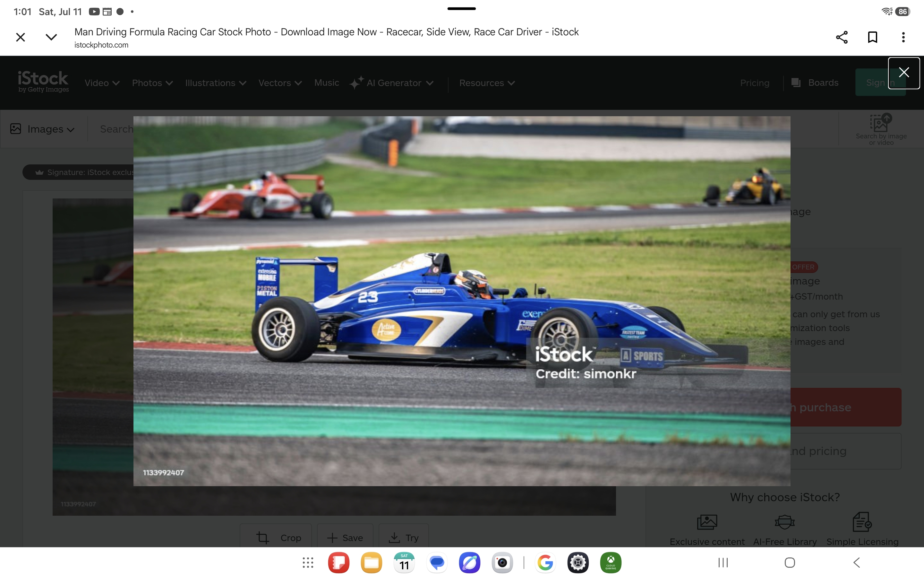Open the red app in the taskbar
The image size is (924, 578).
(x=338, y=563)
